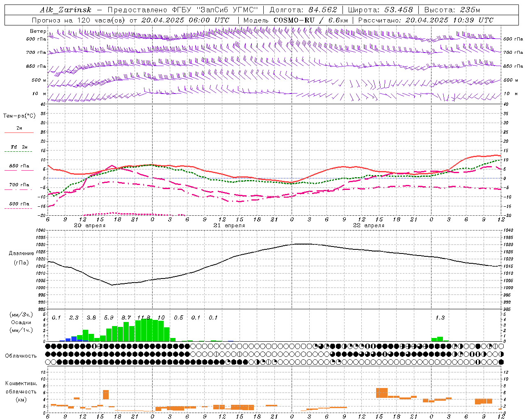The width and height of the screenshot is (525, 420).
Task: Click the '8.7' three-hour precipitation value
Action: click(126, 318)
